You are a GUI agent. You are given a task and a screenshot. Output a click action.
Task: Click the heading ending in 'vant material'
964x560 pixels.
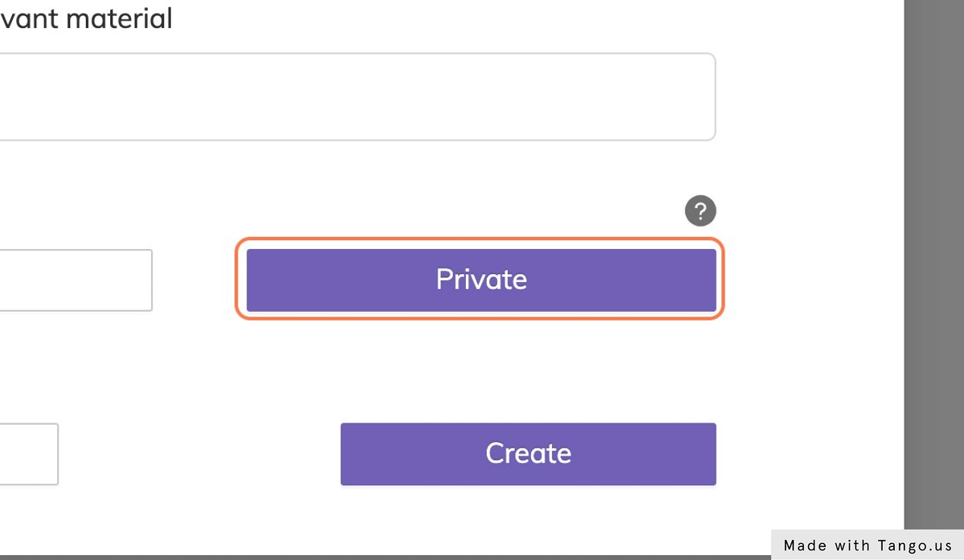coord(84,18)
